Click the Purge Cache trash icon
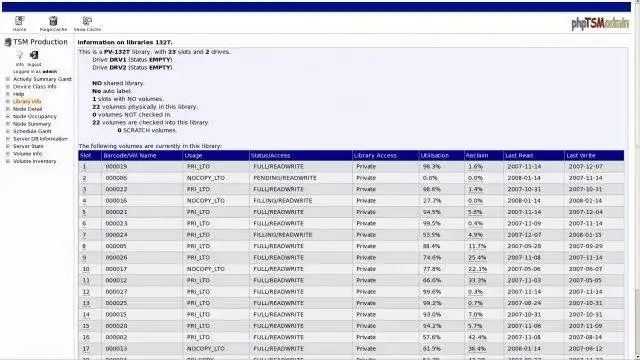 pos(53,21)
